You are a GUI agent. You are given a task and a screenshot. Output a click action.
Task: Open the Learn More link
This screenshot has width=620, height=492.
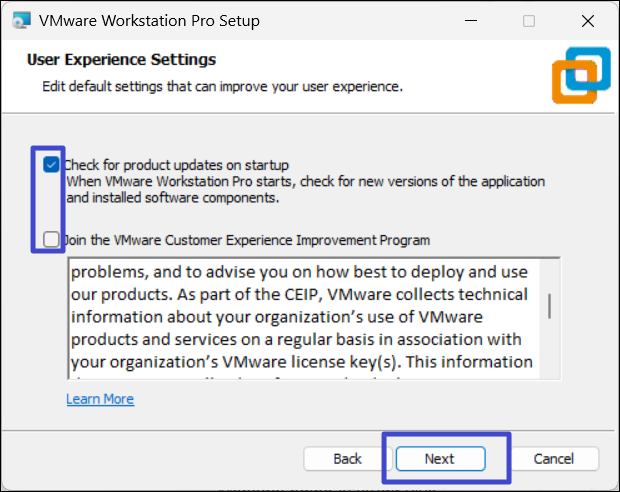pos(100,399)
